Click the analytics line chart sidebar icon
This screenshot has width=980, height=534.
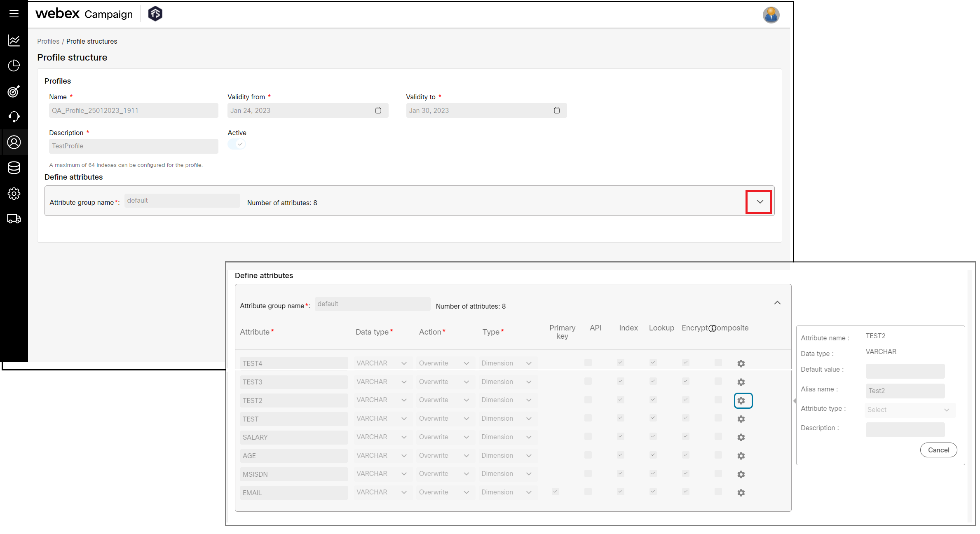point(14,40)
